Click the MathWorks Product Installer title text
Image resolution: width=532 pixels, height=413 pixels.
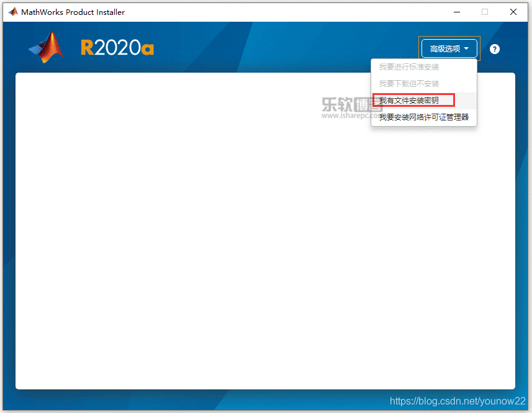click(x=73, y=12)
